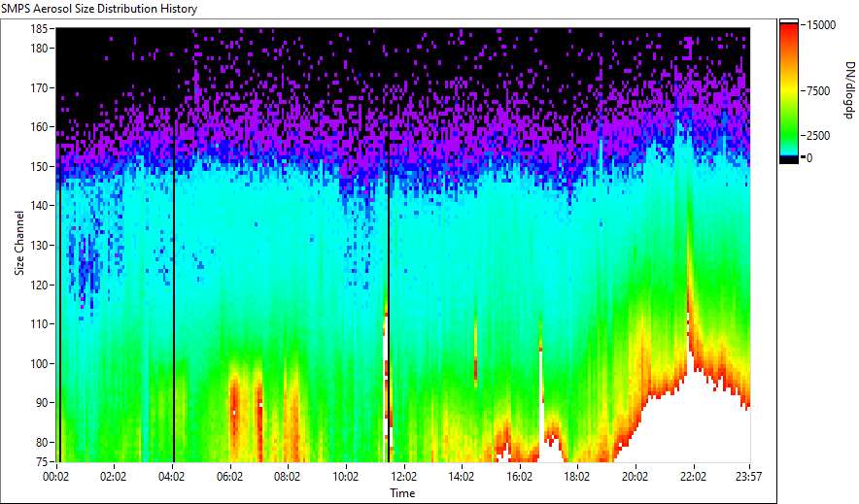The width and height of the screenshot is (859, 504).
Task: Click the 04:02 time axis tick
Action: click(x=171, y=477)
